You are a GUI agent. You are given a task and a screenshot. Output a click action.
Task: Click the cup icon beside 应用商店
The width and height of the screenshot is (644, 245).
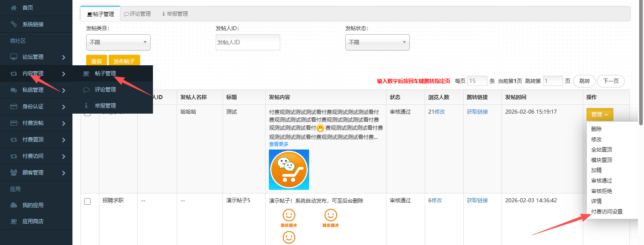click(x=14, y=221)
